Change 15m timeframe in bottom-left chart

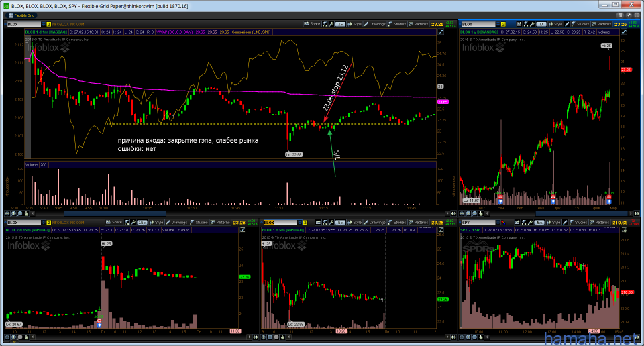[142, 223]
